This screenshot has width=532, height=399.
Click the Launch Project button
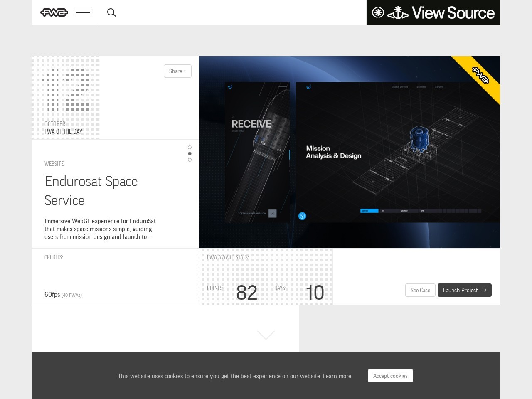465,290
